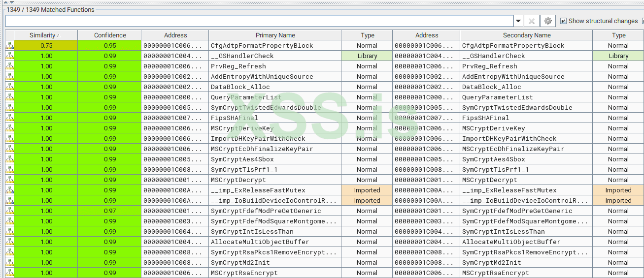Click the row icon for QueryParameterList
Viewport: 644px width, 278px height.
click(x=9, y=97)
